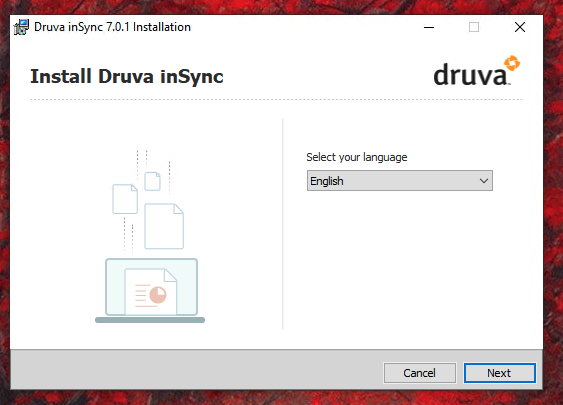Click the Select your language label
This screenshot has width=563, height=405.
[357, 157]
